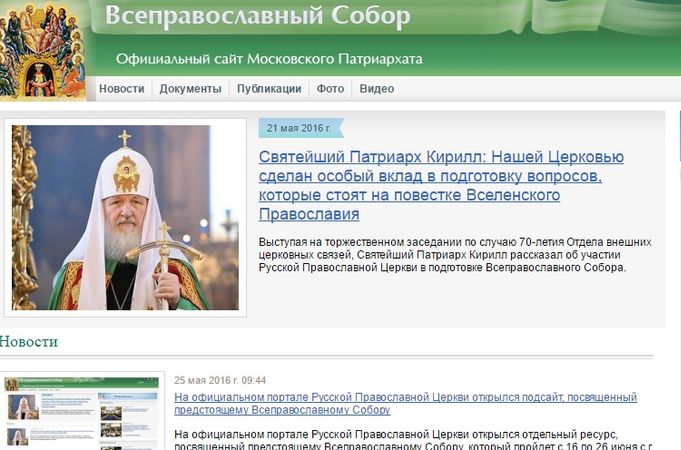The width and height of the screenshot is (681, 450).
Task: Click the website screenshot news thumbnail
Action: click(x=82, y=413)
